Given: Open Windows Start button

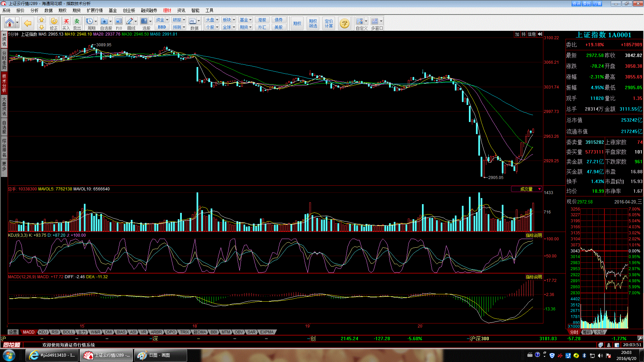Looking at the screenshot, I should tap(9, 355).
